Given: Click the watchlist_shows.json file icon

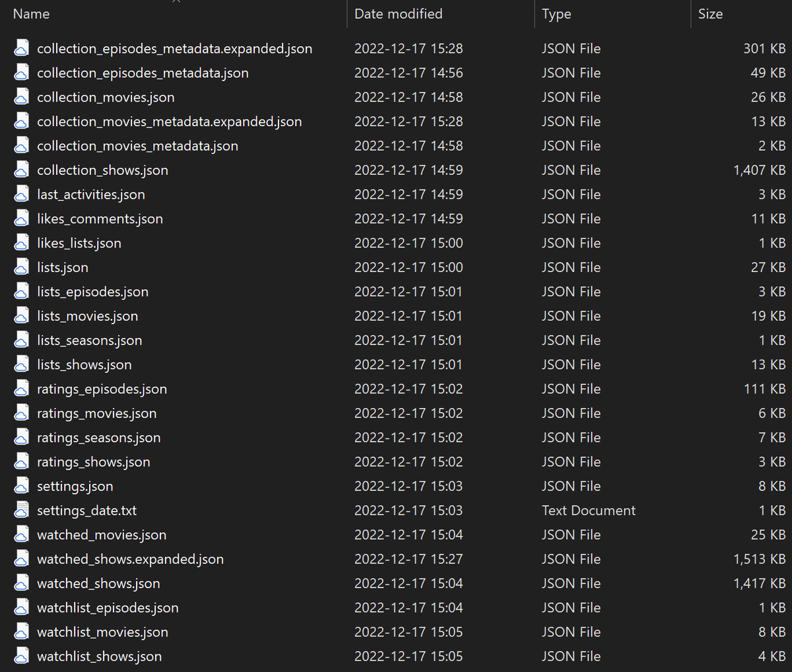Looking at the screenshot, I should pos(22,656).
